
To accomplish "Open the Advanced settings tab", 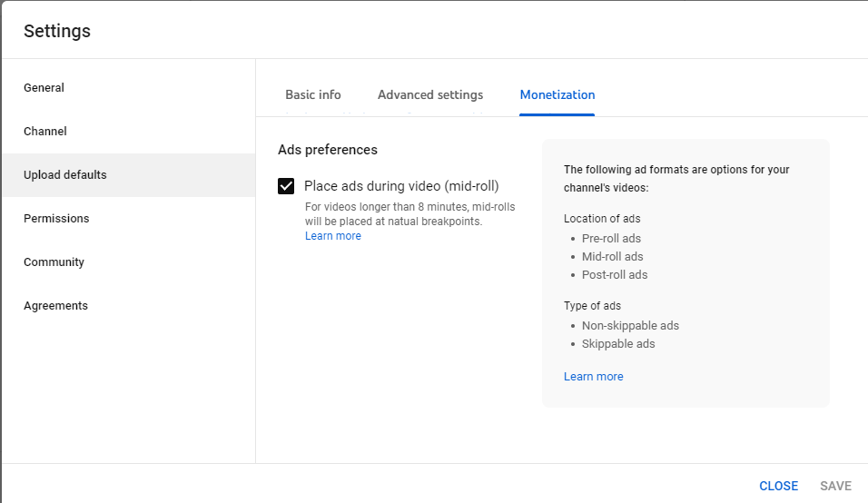I will coord(430,94).
